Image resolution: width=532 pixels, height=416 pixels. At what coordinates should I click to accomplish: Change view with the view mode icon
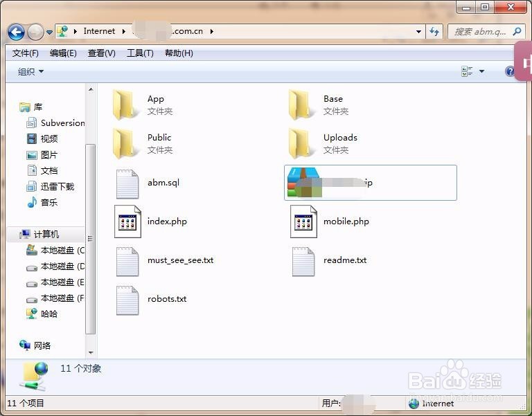point(467,71)
